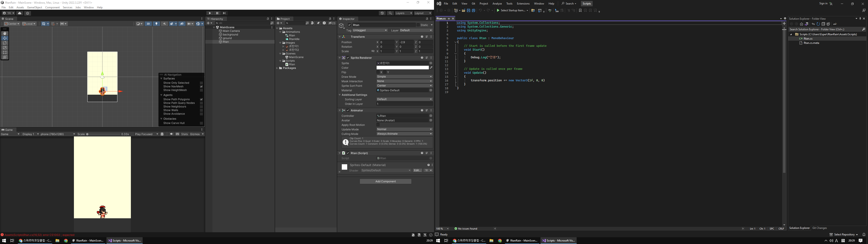Image resolution: width=868 pixels, height=244 pixels.
Task: Toggle bookmark in Visual Studio toolbar
Action: coord(580,10)
